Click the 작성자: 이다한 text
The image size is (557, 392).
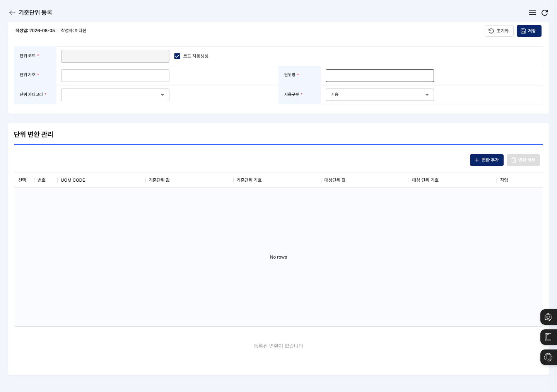point(73,31)
